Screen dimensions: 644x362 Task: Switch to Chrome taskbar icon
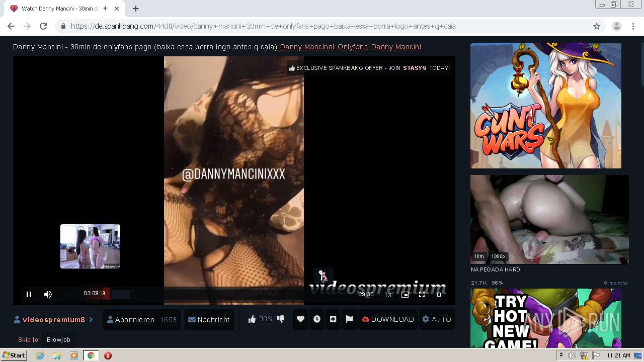[x=91, y=355]
